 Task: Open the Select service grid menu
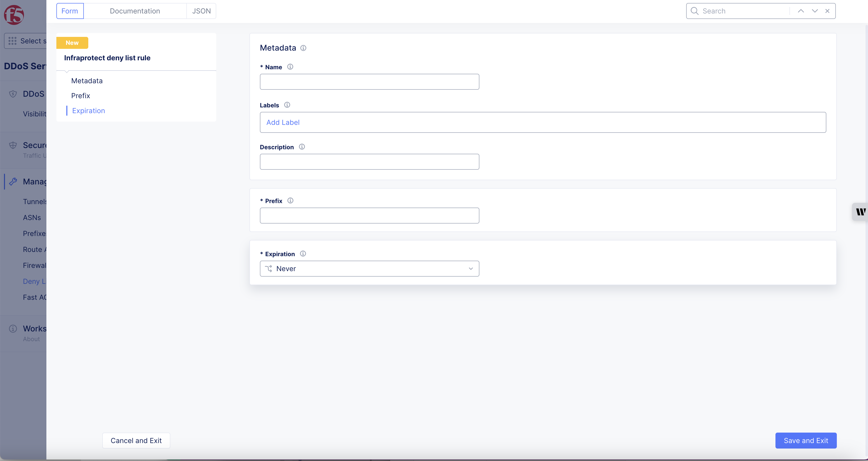pos(26,41)
